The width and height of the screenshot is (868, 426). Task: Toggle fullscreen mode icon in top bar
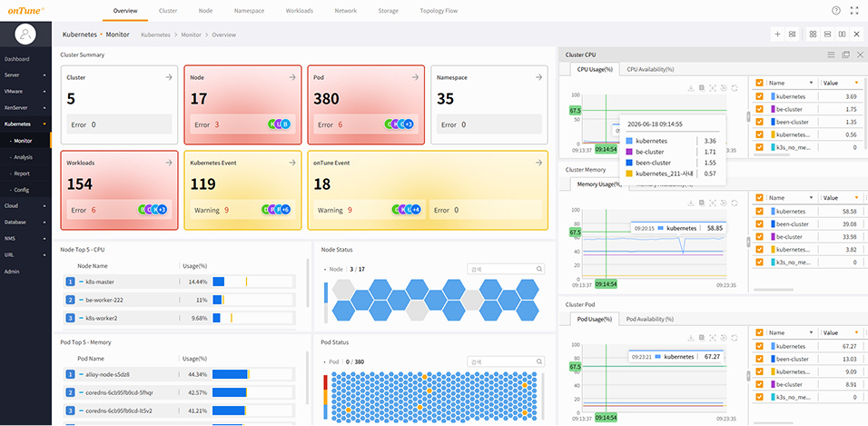click(x=853, y=11)
